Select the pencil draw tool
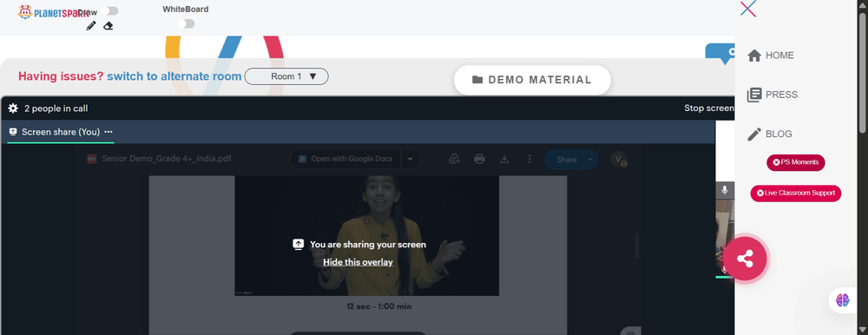 [91, 25]
